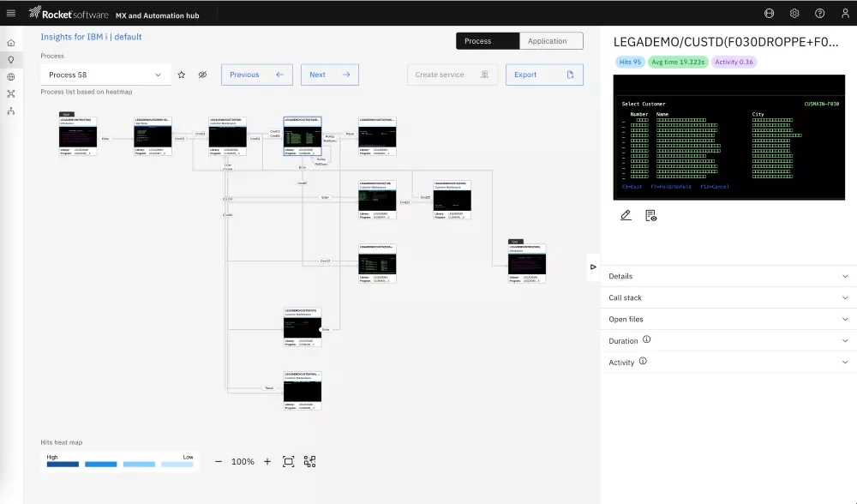This screenshot has height=504, width=857.
Task: Click the green screen terminal preview thumbnail
Action: tap(729, 138)
